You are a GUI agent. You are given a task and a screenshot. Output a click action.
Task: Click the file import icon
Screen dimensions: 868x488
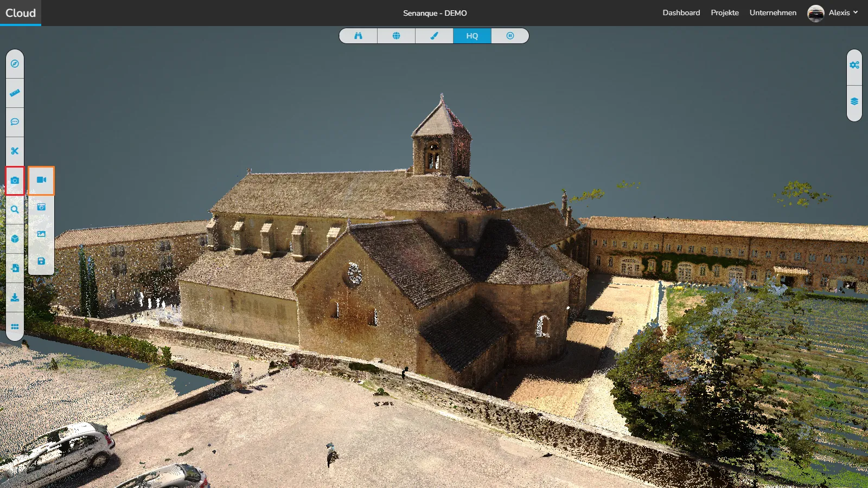point(15,268)
